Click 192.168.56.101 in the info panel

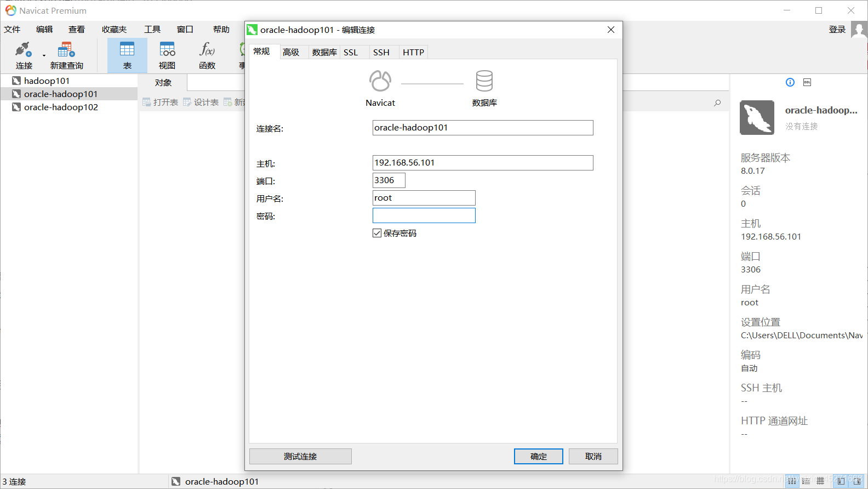[771, 236]
